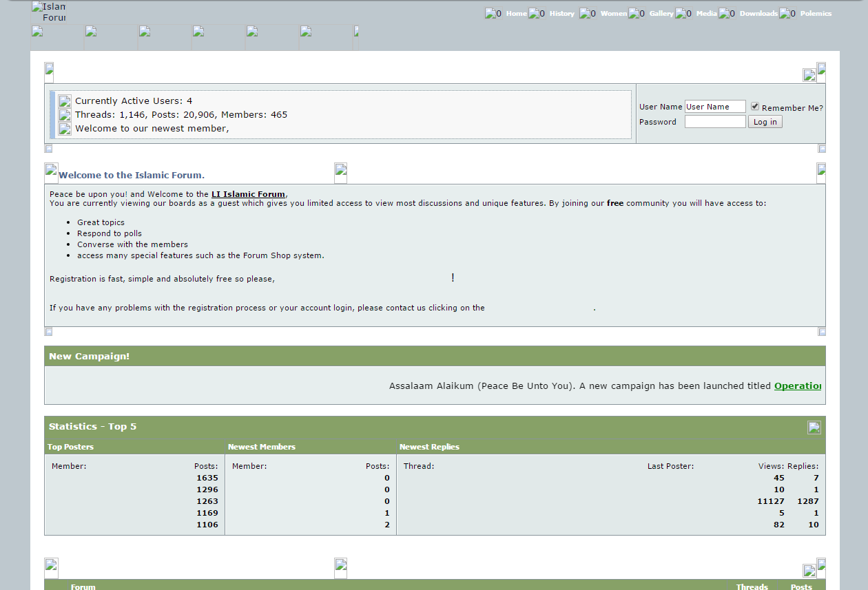Click the Currently Active Users: 4 text

[134, 101]
